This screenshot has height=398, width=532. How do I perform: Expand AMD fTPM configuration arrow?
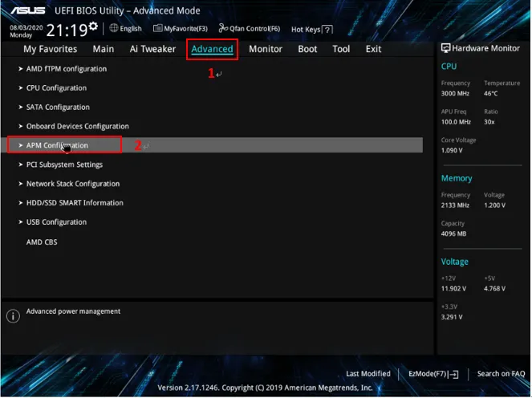point(21,69)
